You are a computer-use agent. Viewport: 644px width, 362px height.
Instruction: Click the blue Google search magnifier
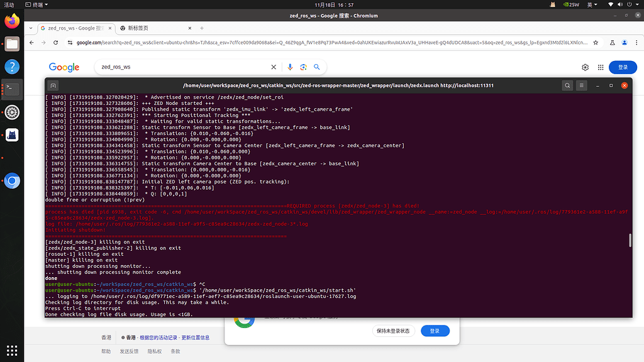point(317,67)
